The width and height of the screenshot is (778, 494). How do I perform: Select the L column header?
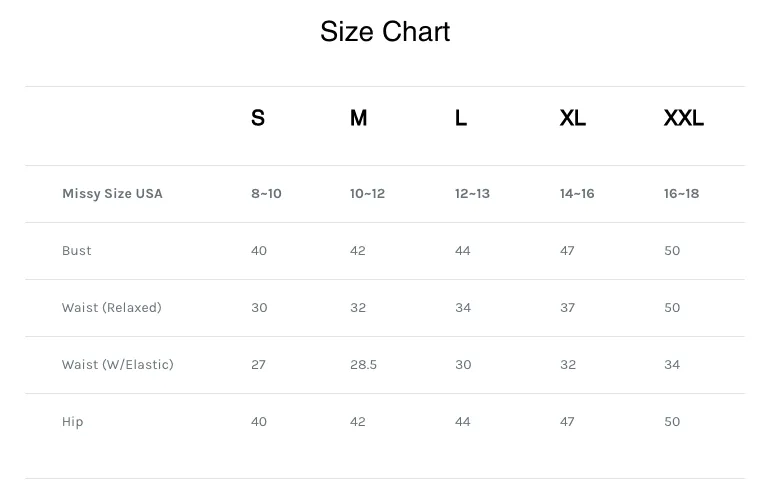pyautogui.click(x=461, y=118)
